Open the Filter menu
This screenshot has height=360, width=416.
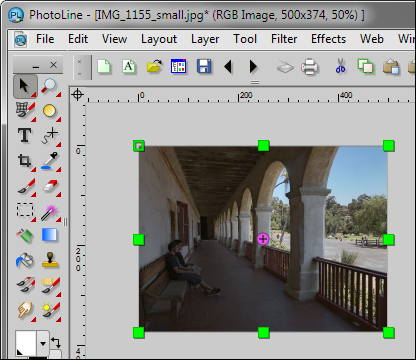point(284,39)
